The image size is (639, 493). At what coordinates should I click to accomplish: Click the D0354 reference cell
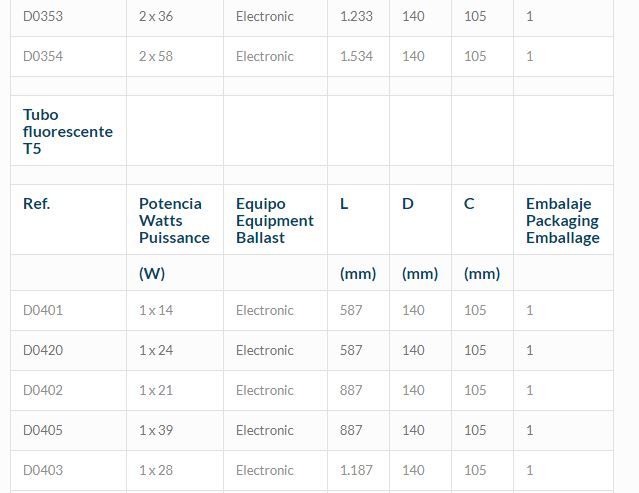tap(43, 57)
